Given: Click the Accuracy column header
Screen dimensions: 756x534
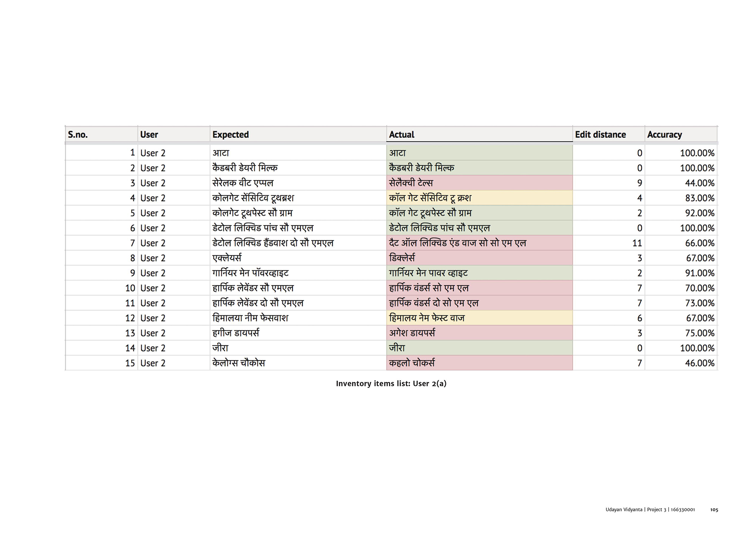Looking at the screenshot, I should 665,134.
